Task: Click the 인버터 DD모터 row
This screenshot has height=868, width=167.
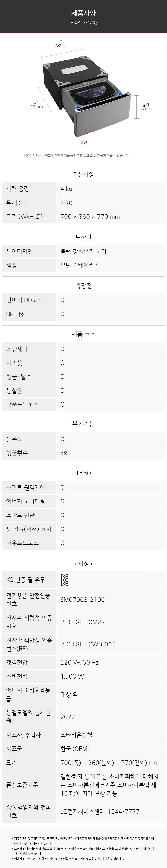Action: point(83,300)
